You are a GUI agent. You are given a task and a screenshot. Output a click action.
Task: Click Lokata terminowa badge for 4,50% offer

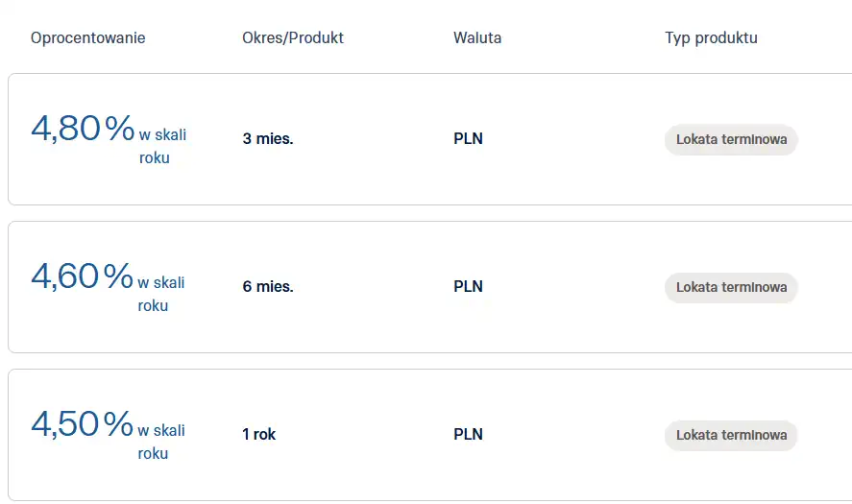click(731, 435)
